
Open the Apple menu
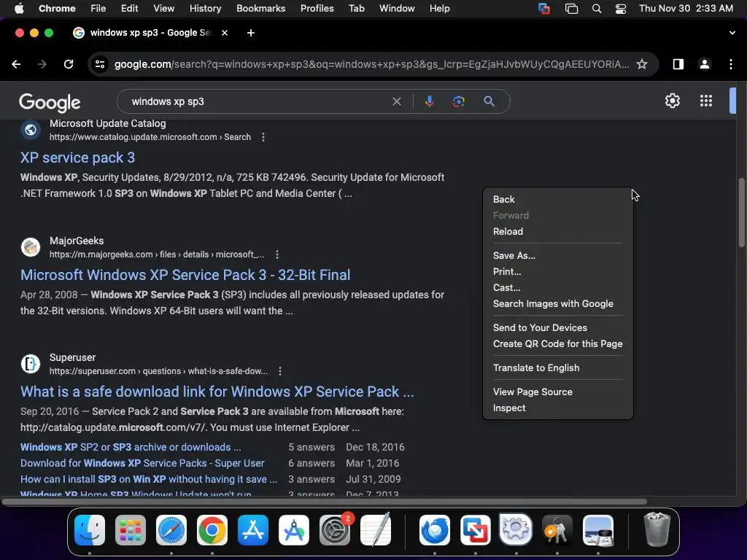[x=19, y=9]
